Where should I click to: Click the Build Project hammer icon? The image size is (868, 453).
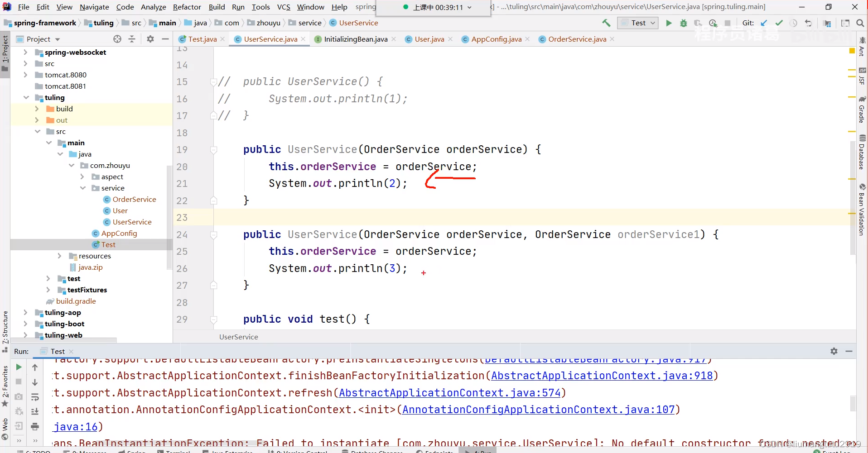point(606,23)
